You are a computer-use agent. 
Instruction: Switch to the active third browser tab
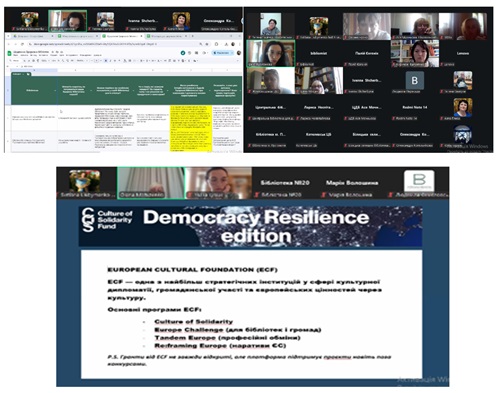tap(123, 36)
